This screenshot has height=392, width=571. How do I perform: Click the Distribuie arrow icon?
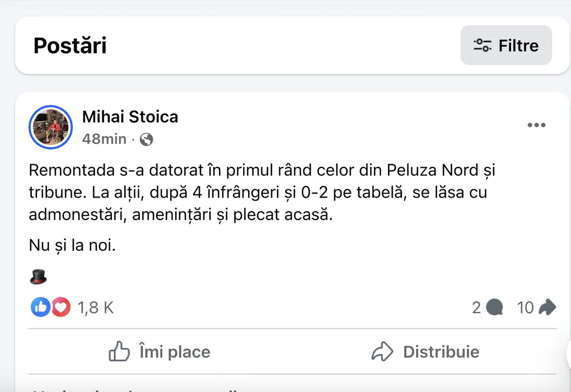tap(382, 352)
